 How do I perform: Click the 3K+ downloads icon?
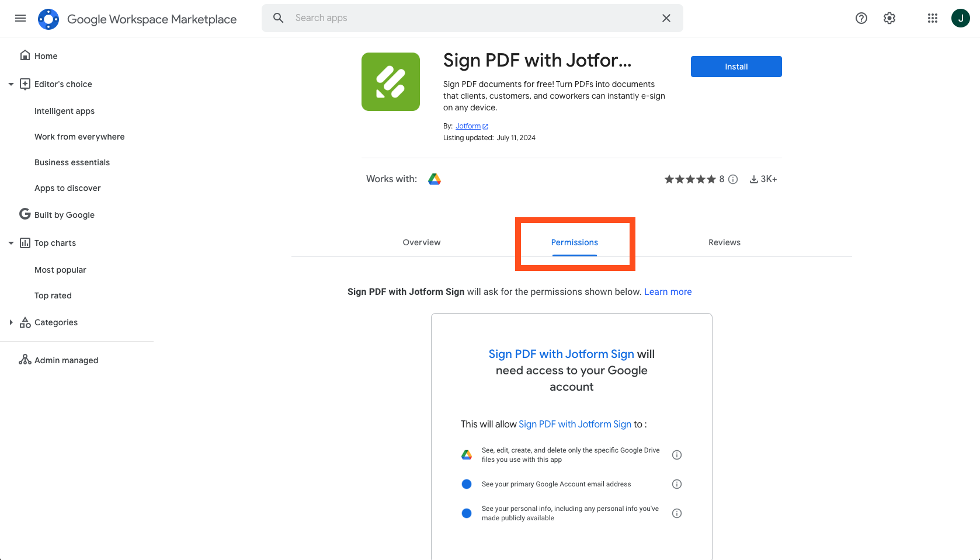pyautogui.click(x=754, y=179)
